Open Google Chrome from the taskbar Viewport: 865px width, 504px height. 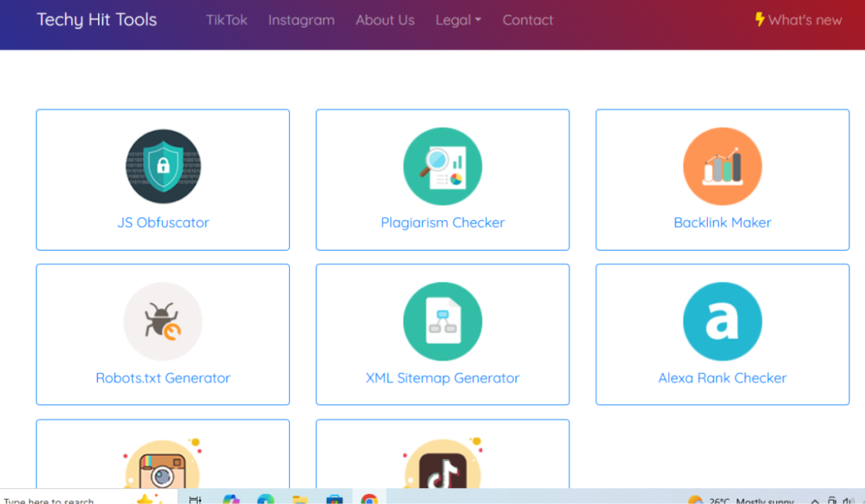coord(369,499)
